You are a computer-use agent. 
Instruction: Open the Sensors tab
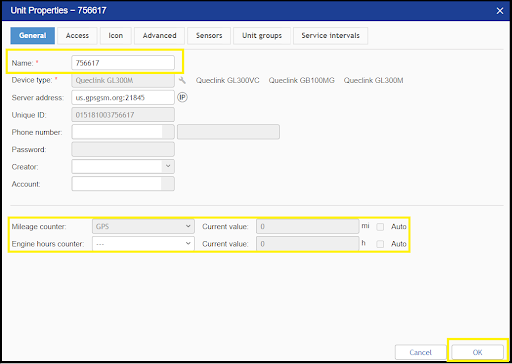(x=209, y=36)
